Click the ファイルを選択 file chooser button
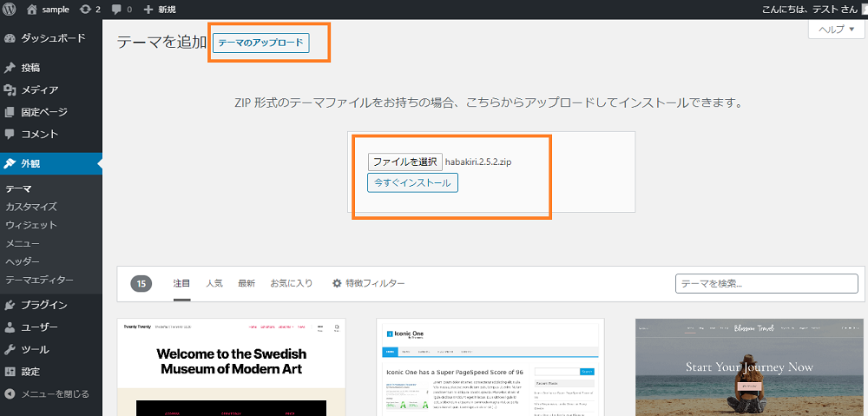The width and height of the screenshot is (868, 416). click(x=404, y=162)
